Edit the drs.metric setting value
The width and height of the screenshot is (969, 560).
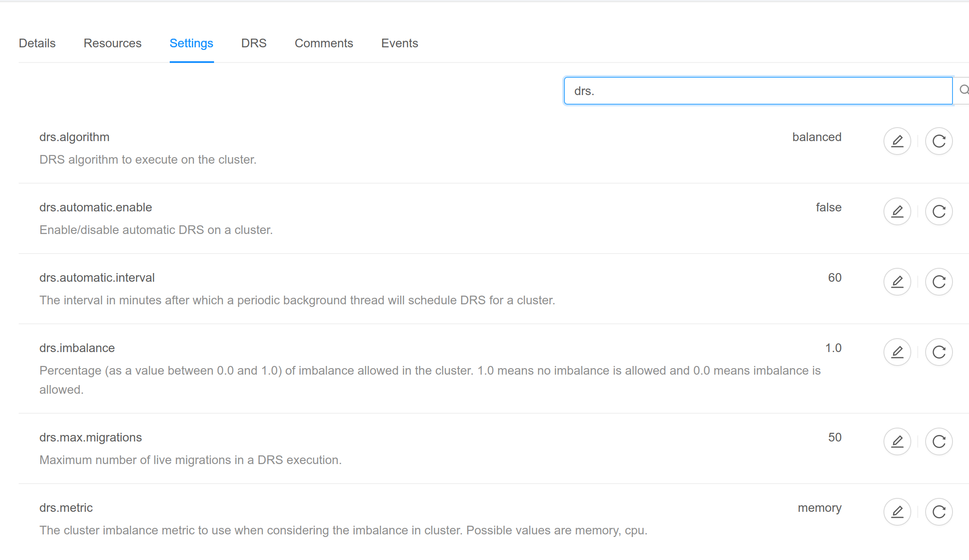click(897, 512)
